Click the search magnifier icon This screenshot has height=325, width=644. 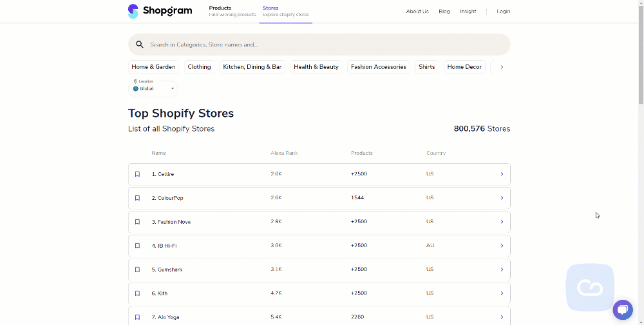tap(140, 44)
